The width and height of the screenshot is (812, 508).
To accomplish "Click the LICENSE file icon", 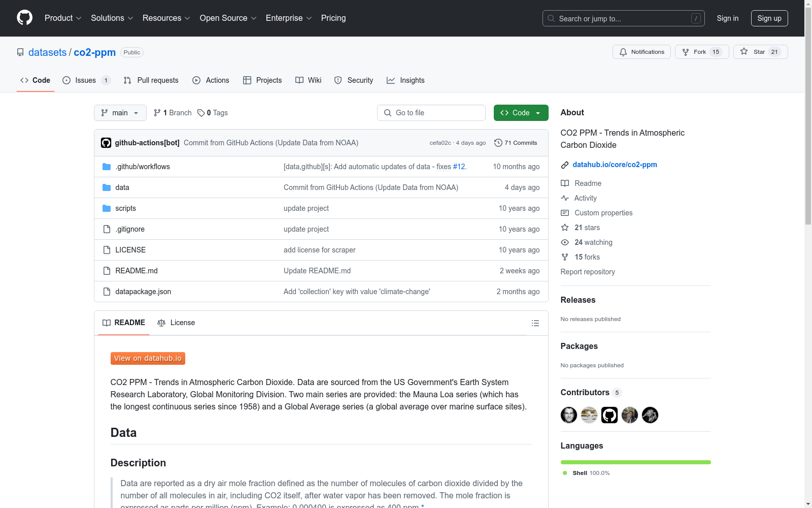I will click(x=107, y=250).
